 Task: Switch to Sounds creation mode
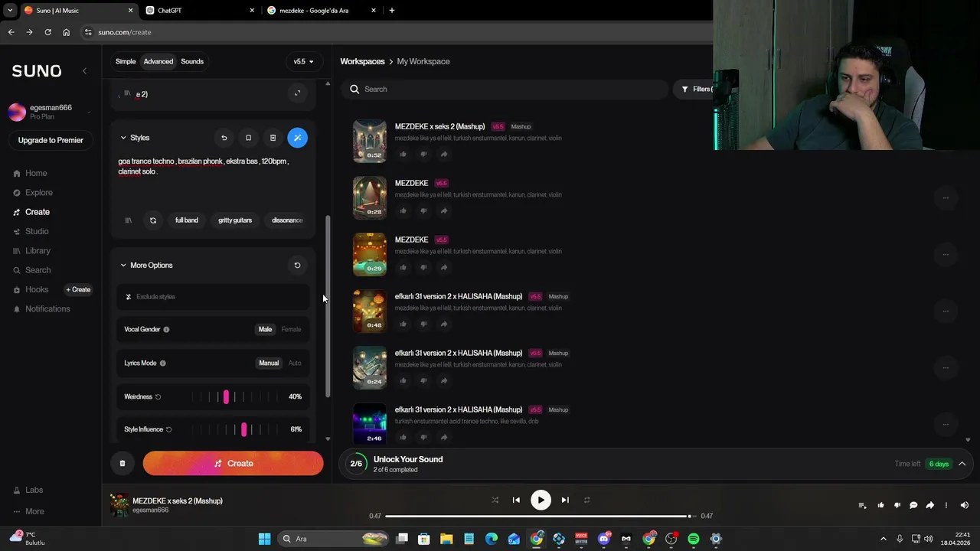pos(192,61)
